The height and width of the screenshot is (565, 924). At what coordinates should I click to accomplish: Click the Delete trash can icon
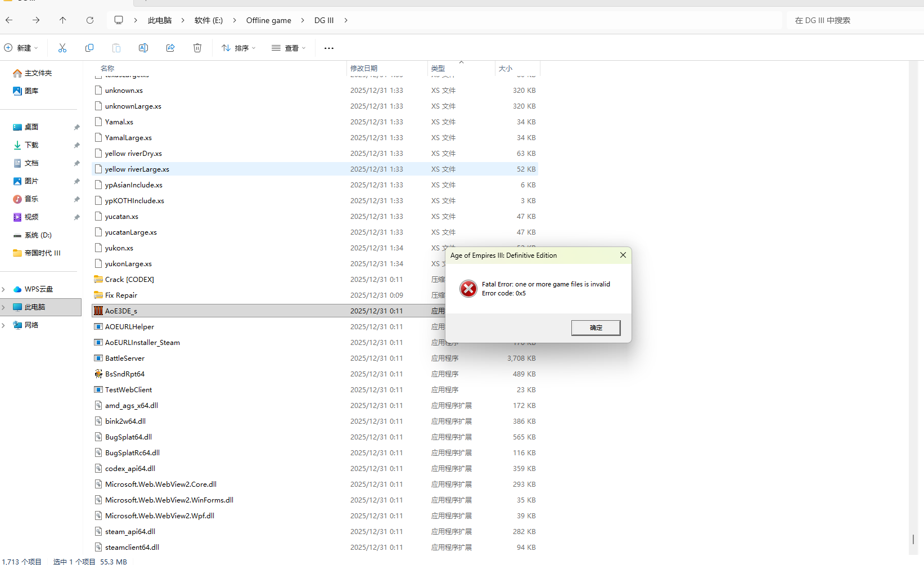click(197, 48)
